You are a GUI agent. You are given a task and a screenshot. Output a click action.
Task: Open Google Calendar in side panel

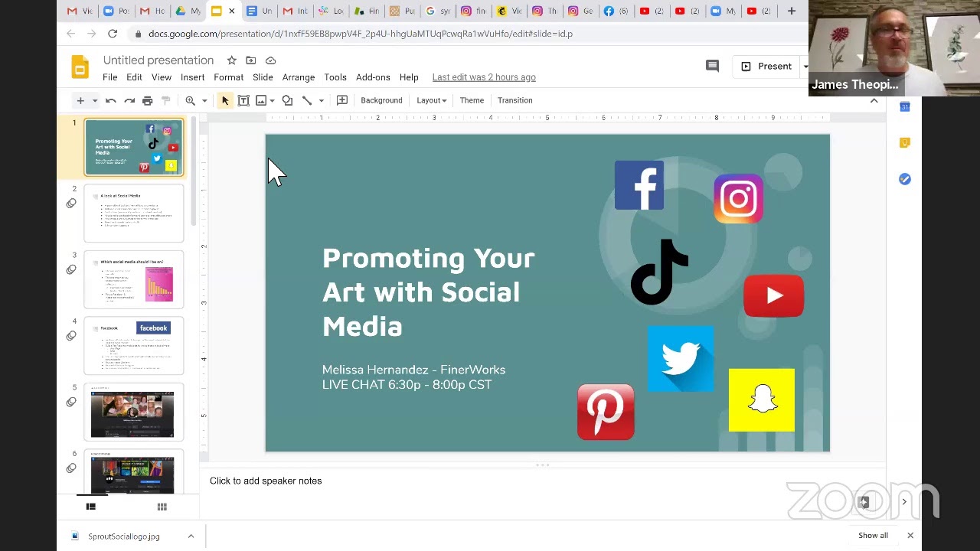click(x=905, y=107)
